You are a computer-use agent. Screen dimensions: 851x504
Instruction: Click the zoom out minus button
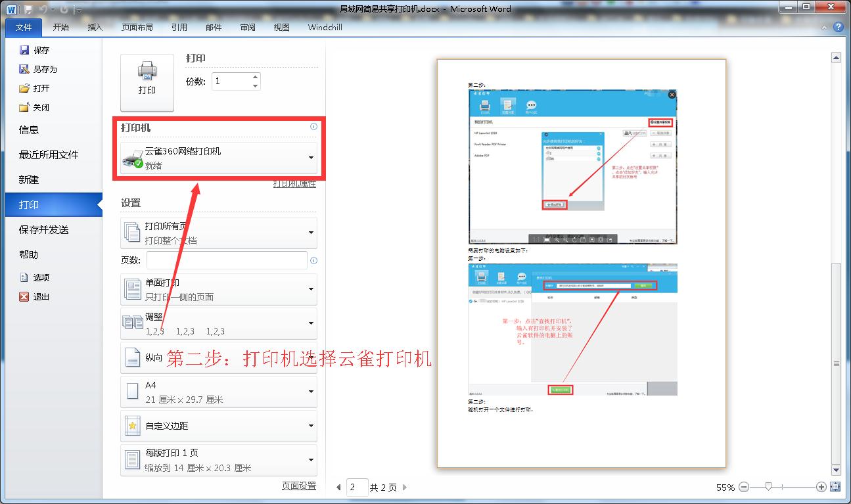[x=744, y=488]
